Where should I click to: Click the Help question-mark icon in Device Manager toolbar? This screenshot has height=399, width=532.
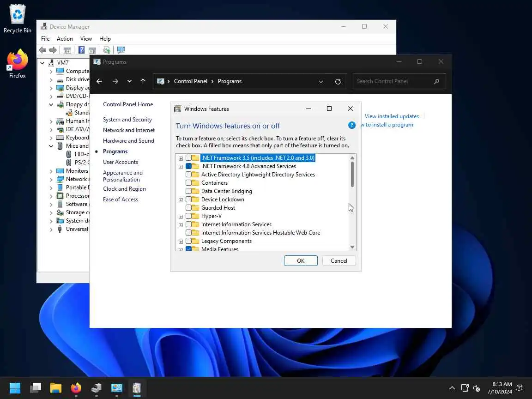tap(81, 50)
